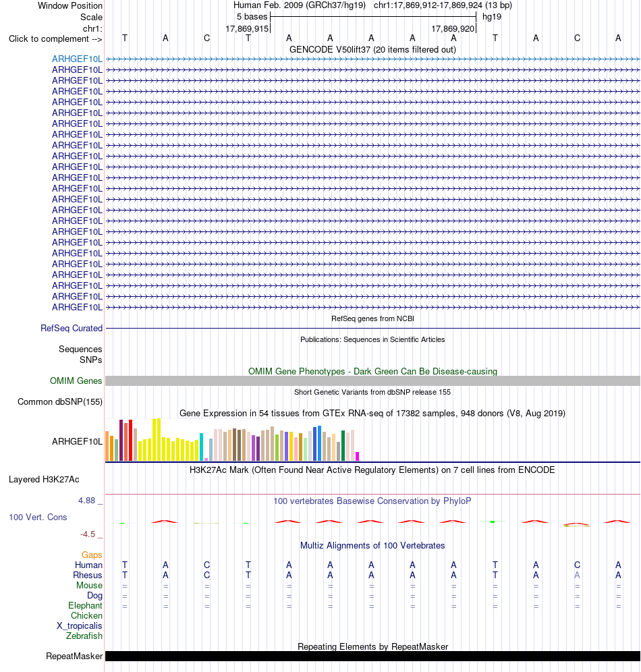
Task: Click the OMIM Genes track label
Action: click(76, 381)
